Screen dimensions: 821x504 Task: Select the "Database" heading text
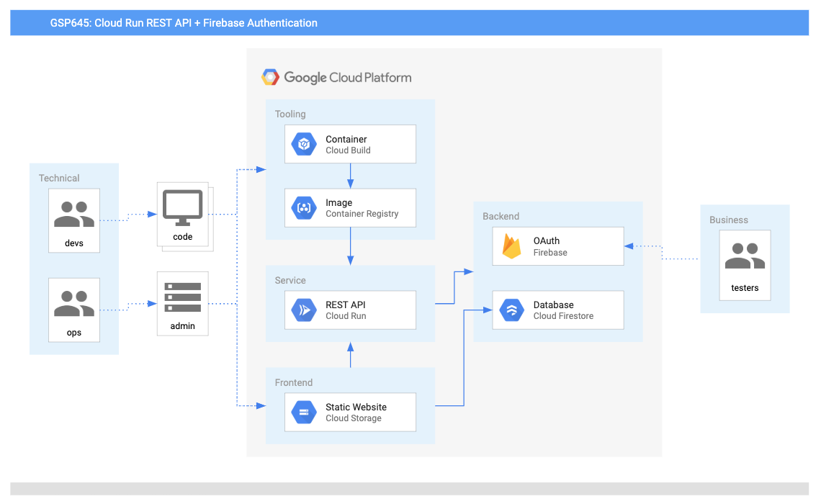tap(553, 305)
